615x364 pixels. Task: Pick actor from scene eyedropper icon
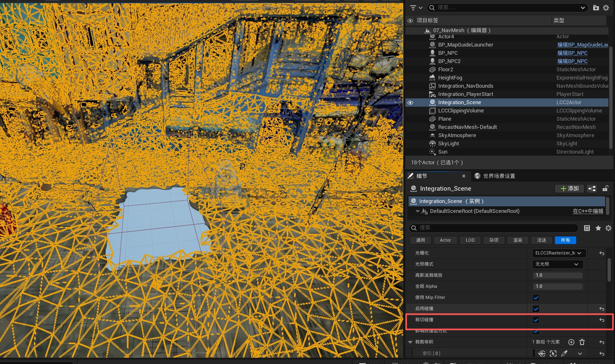coord(564,353)
